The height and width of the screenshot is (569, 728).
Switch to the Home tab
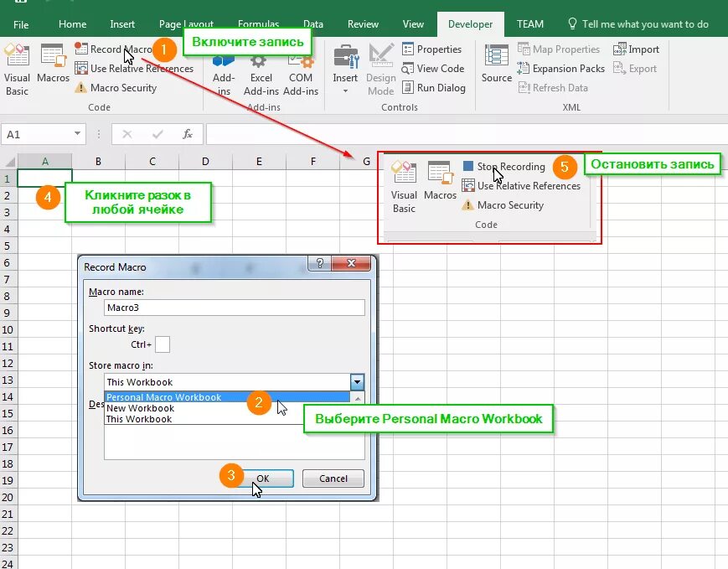pyautogui.click(x=72, y=24)
